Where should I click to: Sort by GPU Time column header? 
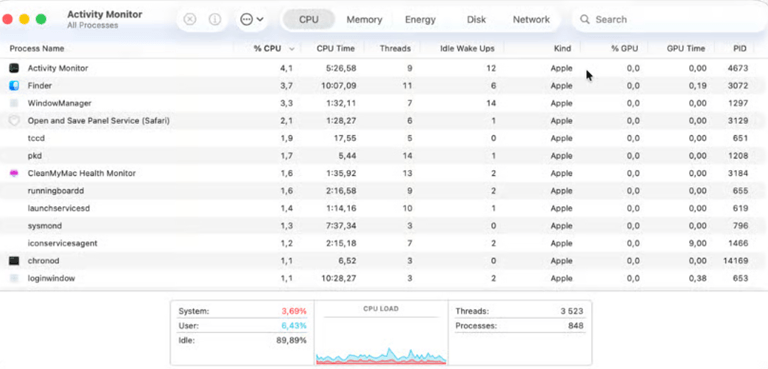click(686, 49)
